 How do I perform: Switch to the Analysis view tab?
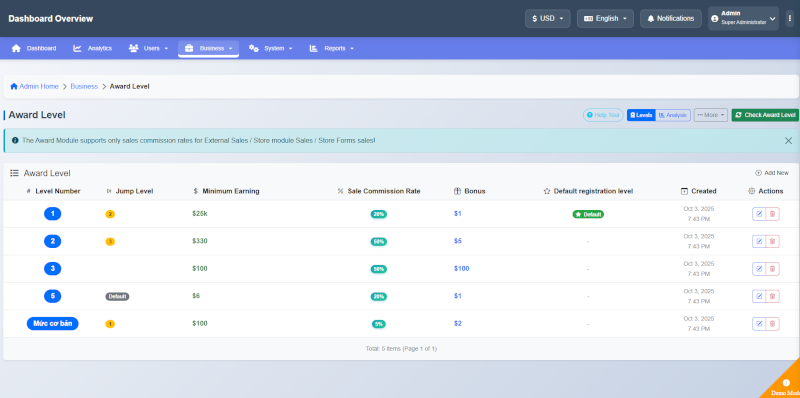point(673,115)
